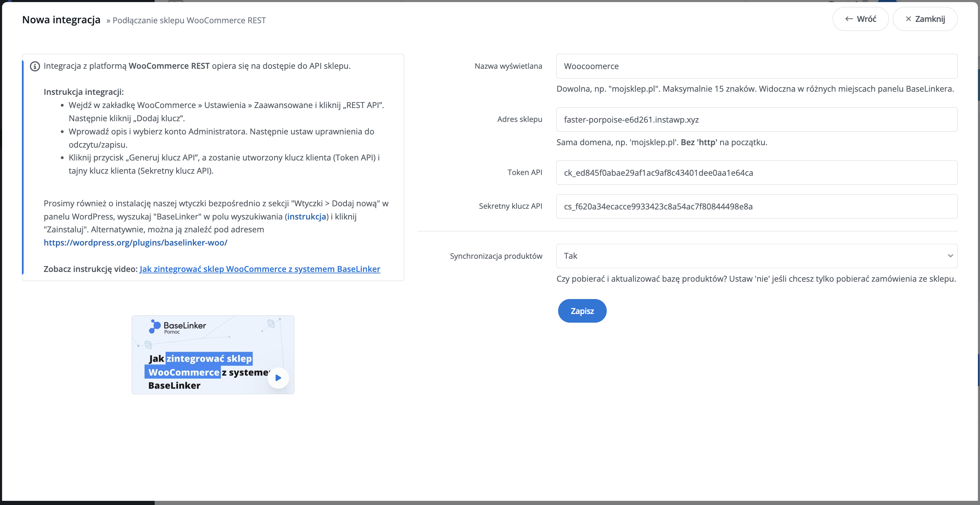Save settings with Zapisz button
Screen dimensions: 980x505
point(582,311)
